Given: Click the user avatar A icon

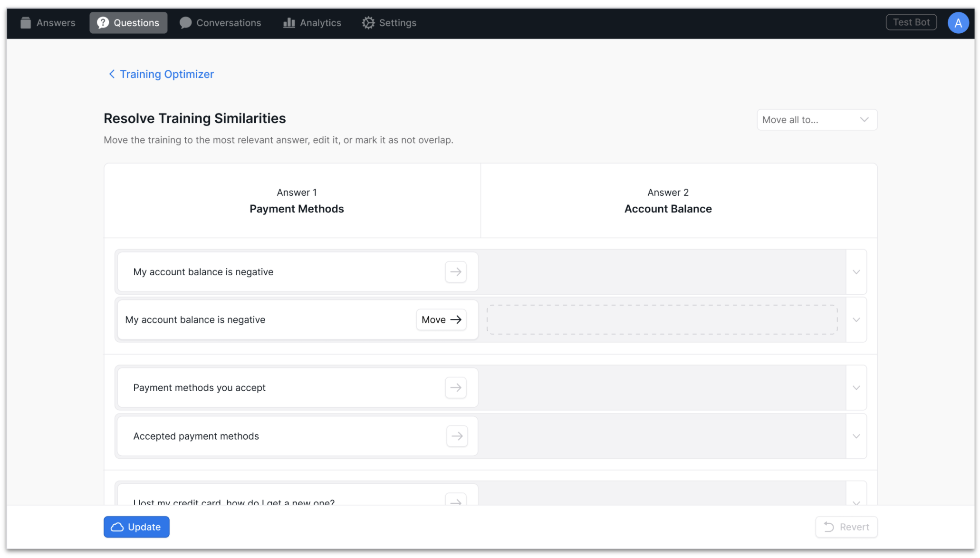Looking at the screenshot, I should (x=958, y=23).
